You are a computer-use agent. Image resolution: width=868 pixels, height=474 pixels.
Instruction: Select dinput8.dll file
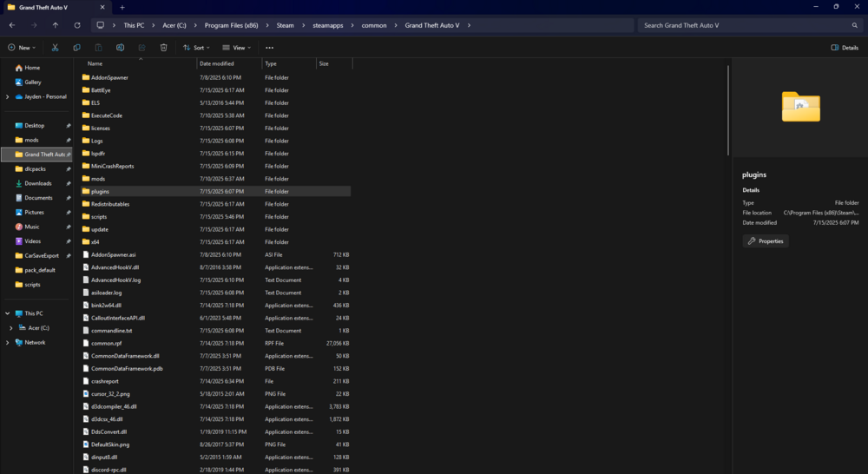[216, 458]
